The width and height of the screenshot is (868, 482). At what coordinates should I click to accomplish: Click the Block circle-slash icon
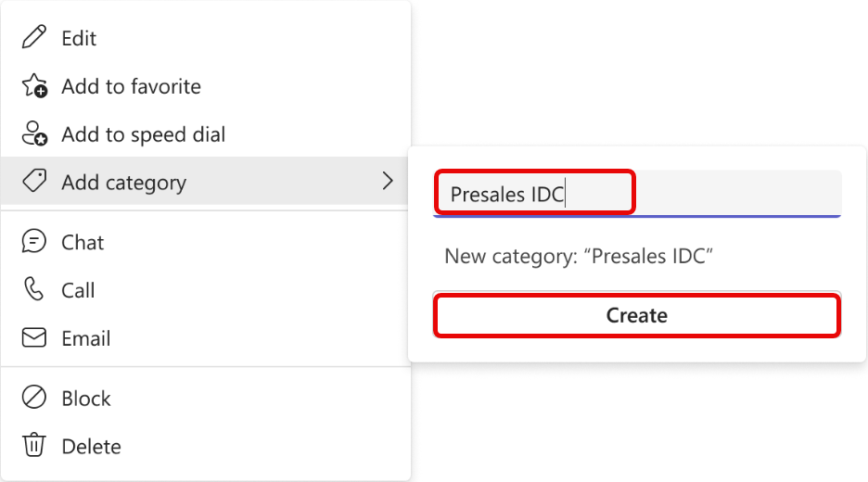coord(33,398)
